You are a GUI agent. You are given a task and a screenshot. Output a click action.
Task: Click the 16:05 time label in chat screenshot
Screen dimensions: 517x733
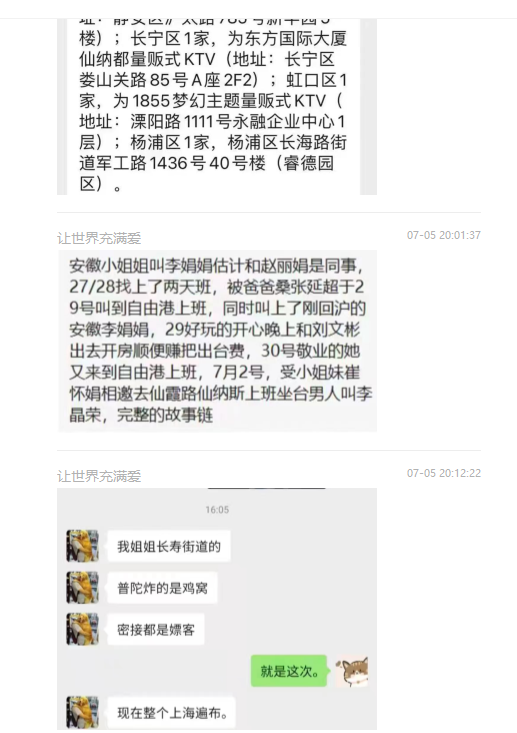click(217, 510)
